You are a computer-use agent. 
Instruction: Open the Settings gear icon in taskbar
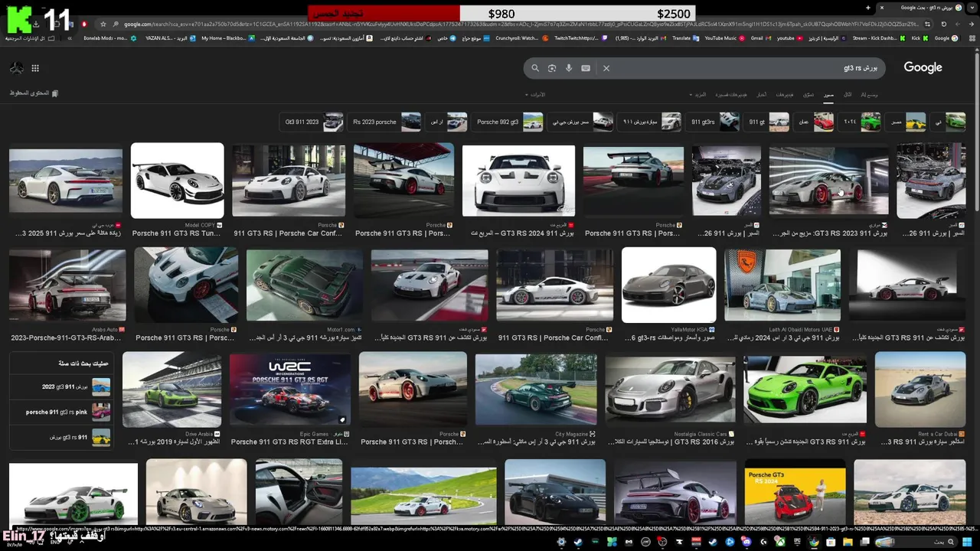coord(561,542)
